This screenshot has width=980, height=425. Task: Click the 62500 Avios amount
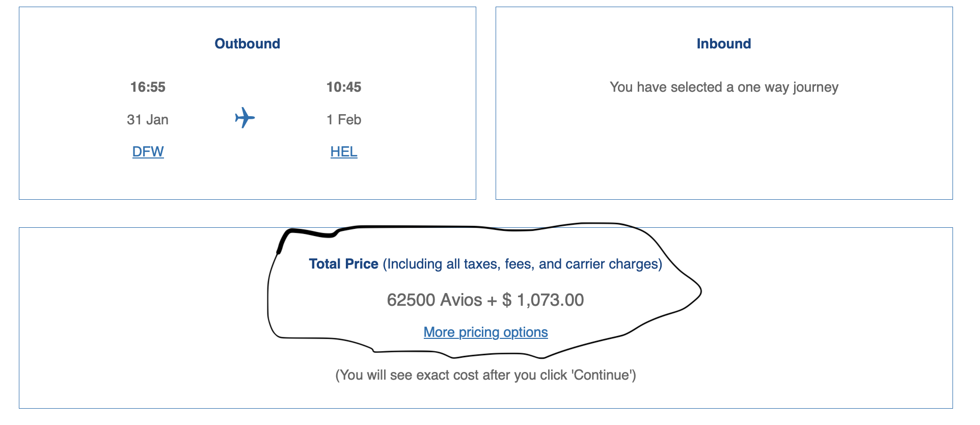pos(434,300)
